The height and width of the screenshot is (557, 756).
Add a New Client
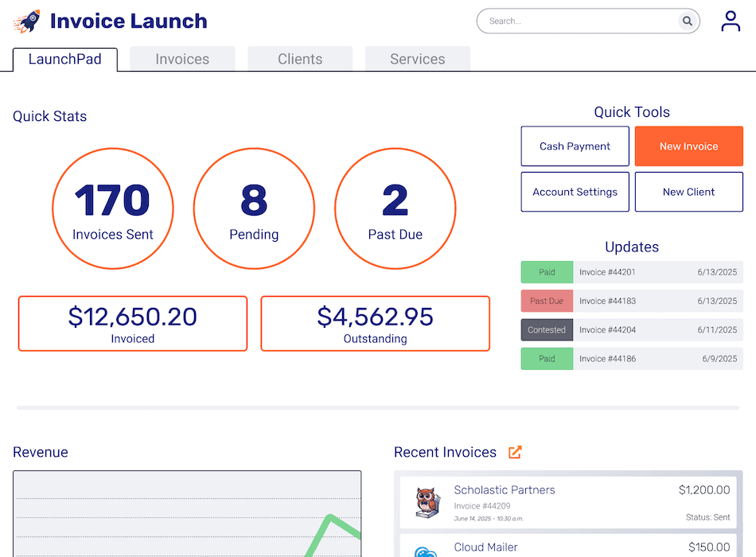coord(689,192)
